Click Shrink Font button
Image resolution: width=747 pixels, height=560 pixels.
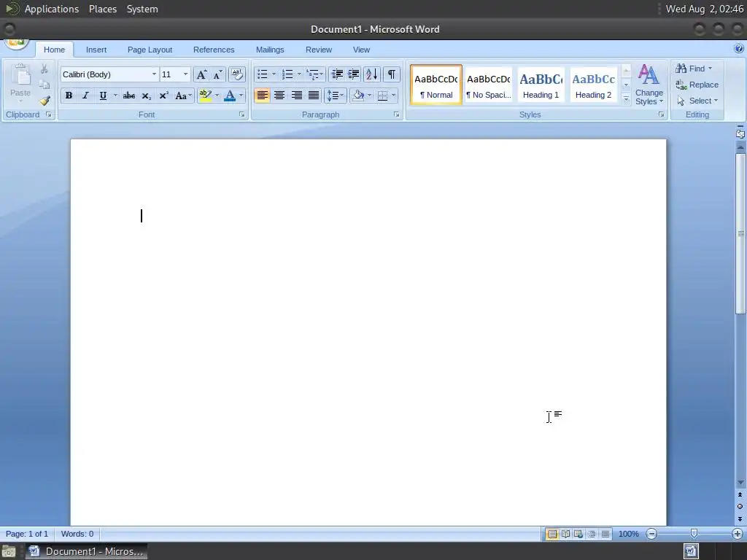(217, 74)
